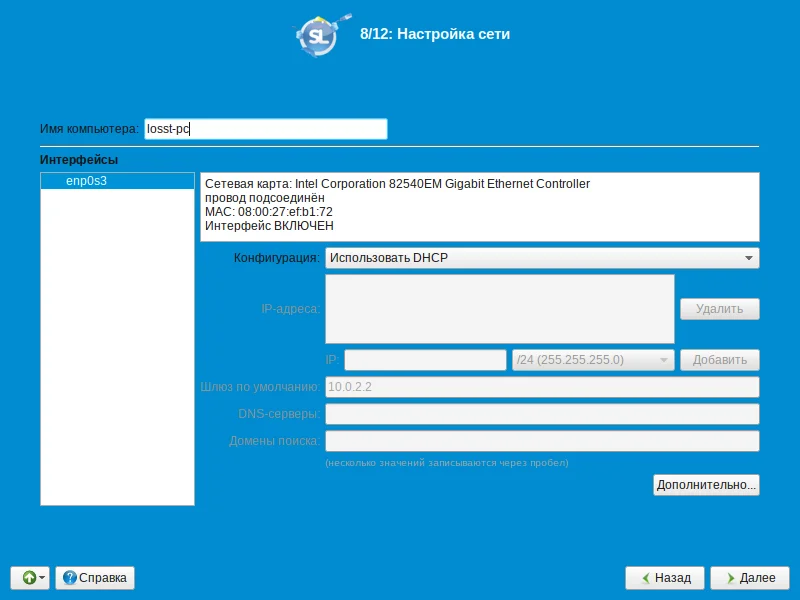Open the /24 (255.255.255.0) netmask dropdown
800x600 pixels.
point(593,360)
